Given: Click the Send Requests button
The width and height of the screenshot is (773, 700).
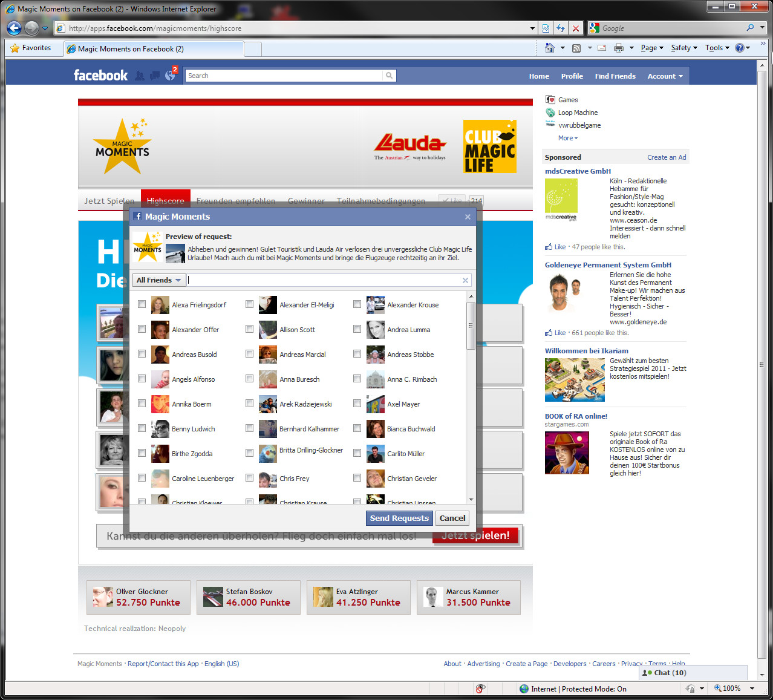Looking at the screenshot, I should (399, 518).
